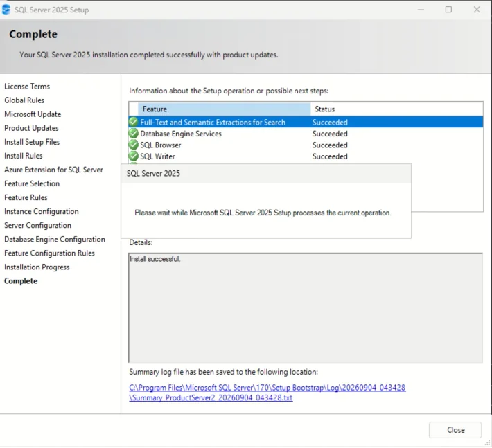
Task: Click the Details text box
Action: (x=306, y=308)
